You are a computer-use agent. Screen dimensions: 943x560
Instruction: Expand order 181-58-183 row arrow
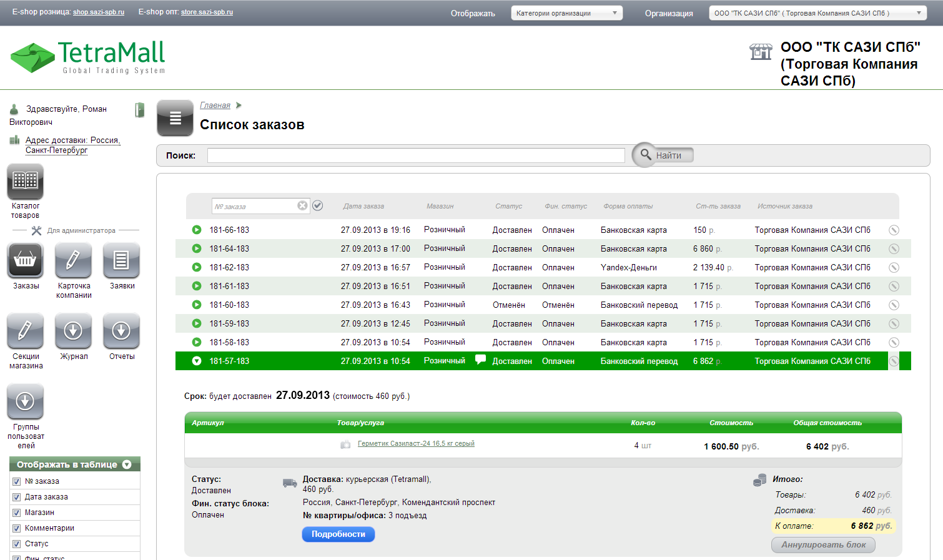(x=197, y=342)
